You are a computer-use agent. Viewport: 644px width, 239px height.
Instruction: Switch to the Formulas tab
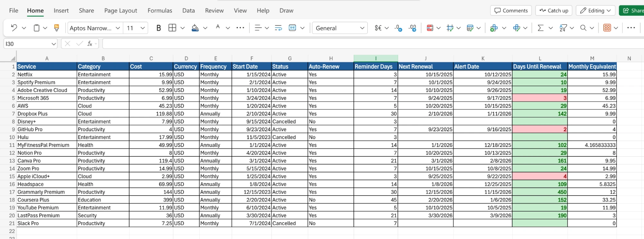160,11
